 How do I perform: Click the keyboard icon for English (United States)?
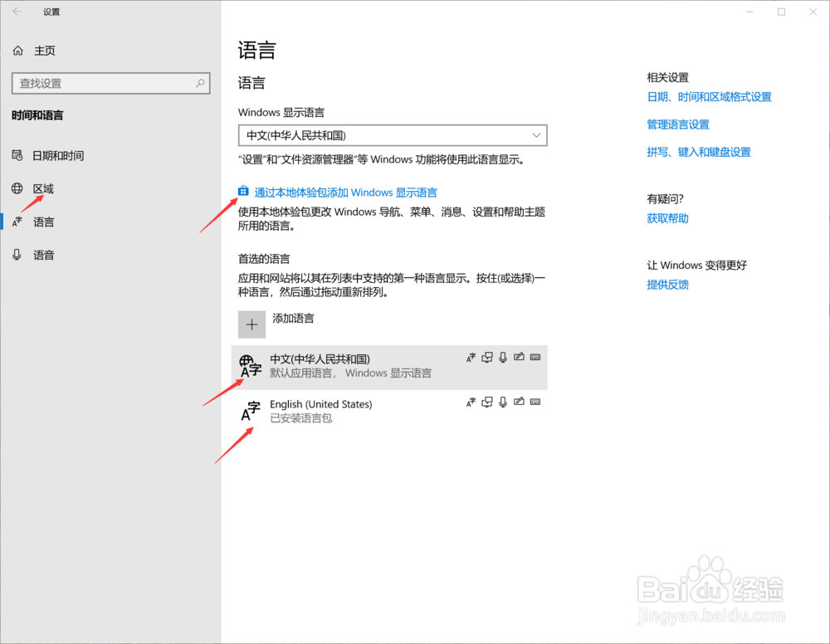click(535, 402)
